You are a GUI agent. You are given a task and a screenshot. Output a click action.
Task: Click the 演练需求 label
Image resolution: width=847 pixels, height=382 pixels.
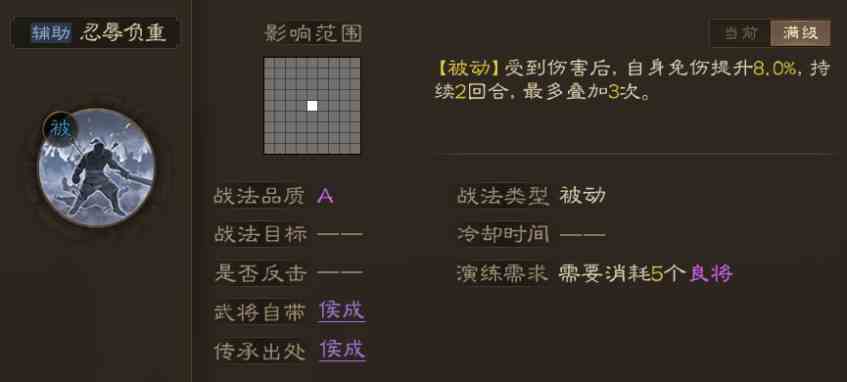click(x=503, y=273)
